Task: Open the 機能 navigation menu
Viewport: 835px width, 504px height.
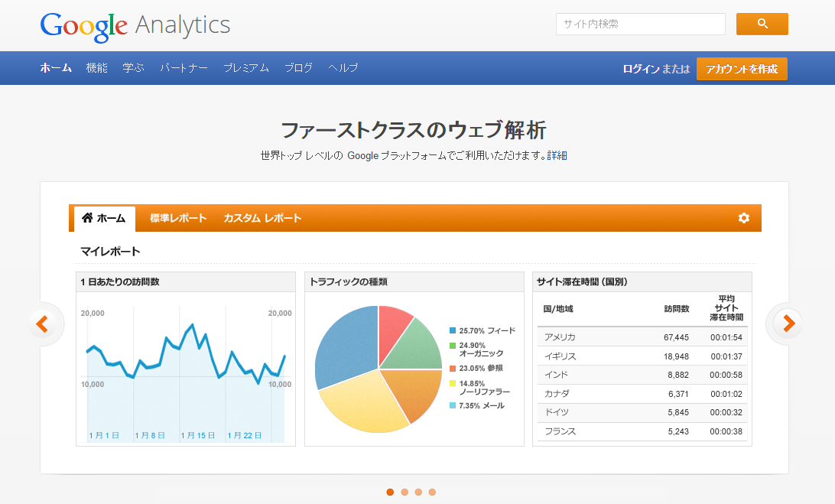Action: tap(96, 67)
